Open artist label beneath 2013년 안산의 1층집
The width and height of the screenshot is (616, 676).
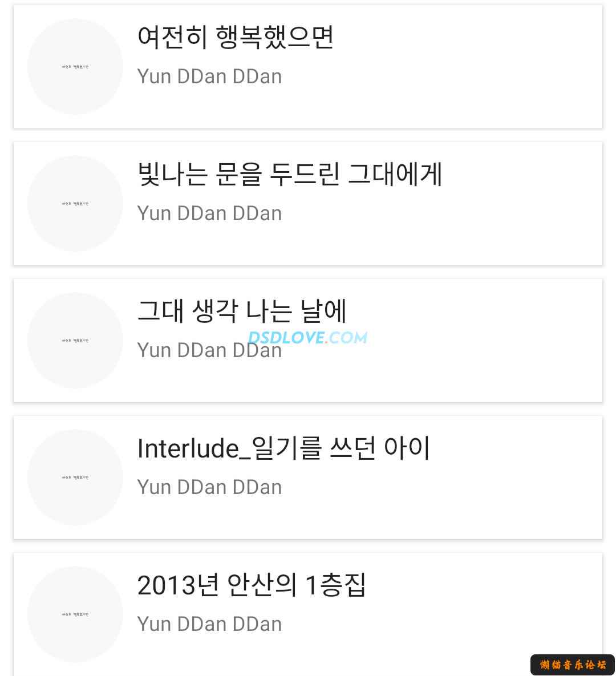[209, 624]
